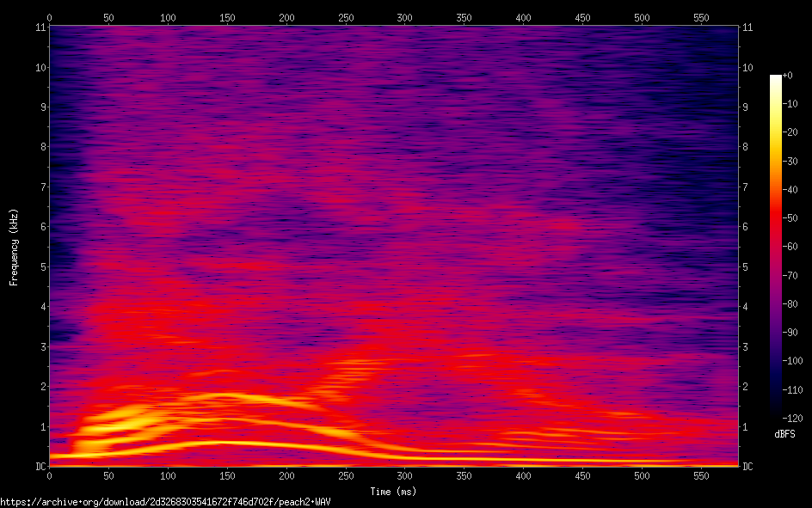Click the Time (ms) axis label
The image size is (812, 508).
tap(393, 492)
